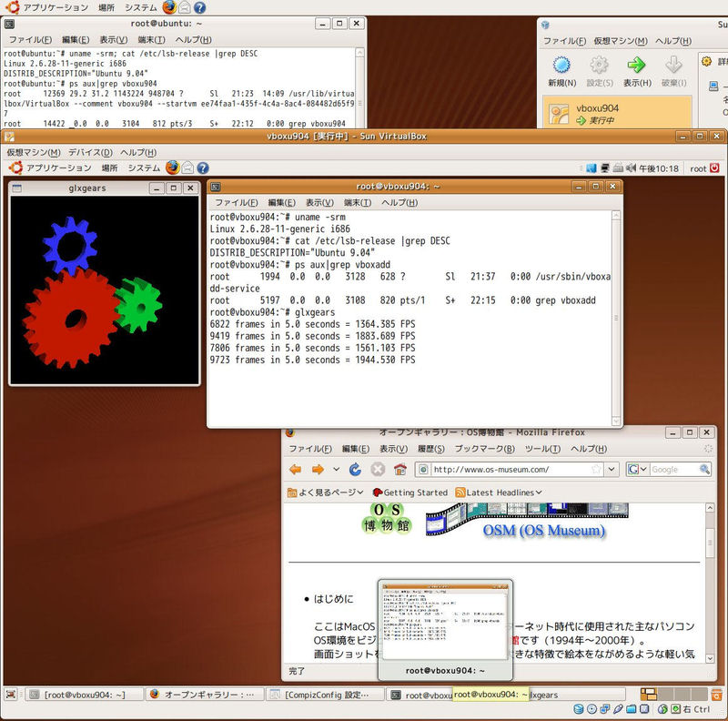The width and height of the screenshot is (728, 721).
Task: Click the hard disk activity icon in VirtualBox status bar
Action: (x=579, y=709)
